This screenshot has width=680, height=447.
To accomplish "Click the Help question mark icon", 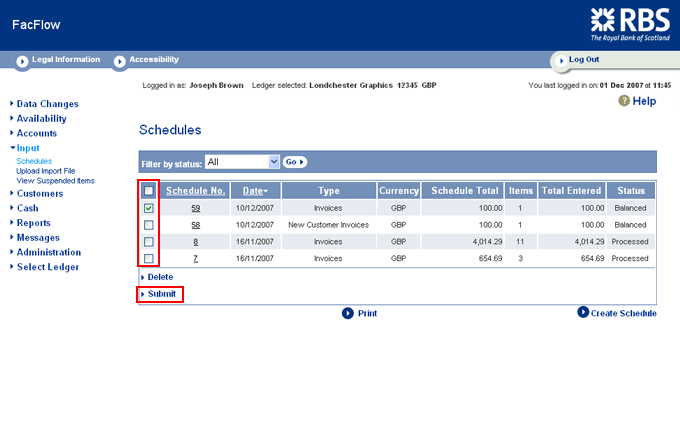I will (x=624, y=101).
